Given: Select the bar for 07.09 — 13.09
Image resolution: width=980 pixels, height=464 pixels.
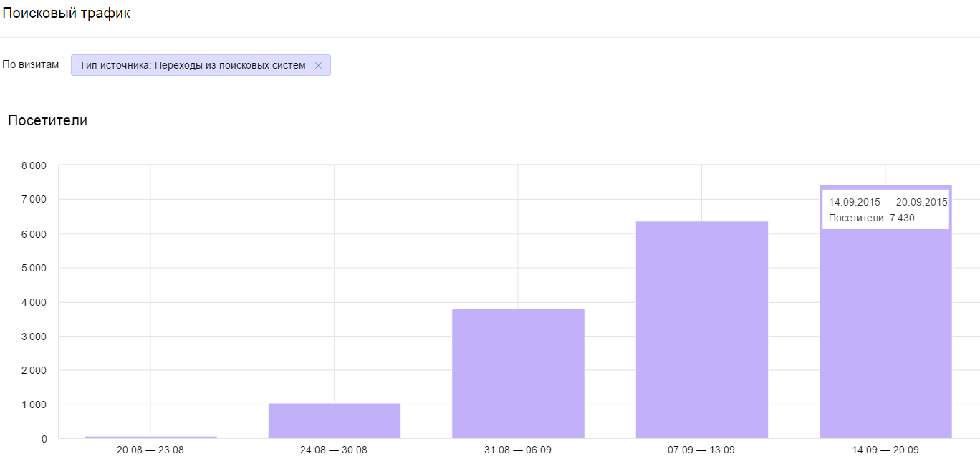Looking at the screenshot, I should [702, 329].
